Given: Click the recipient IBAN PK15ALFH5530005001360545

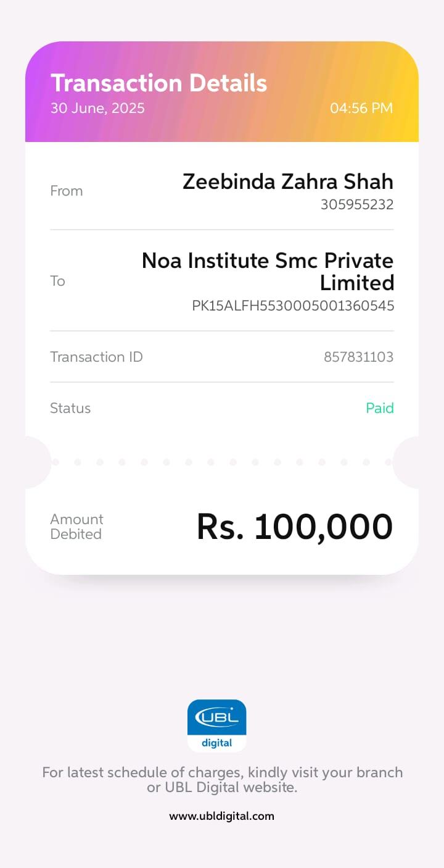Looking at the screenshot, I should pyautogui.click(x=293, y=306).
